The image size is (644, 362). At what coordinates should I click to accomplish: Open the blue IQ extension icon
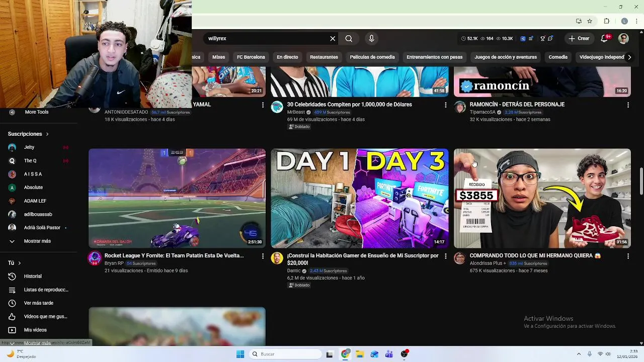tap(523, 39)
